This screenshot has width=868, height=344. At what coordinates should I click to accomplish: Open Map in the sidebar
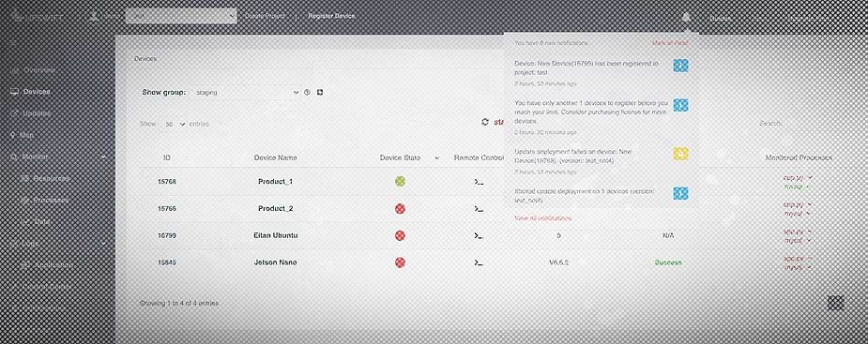(x=26, y=135)
